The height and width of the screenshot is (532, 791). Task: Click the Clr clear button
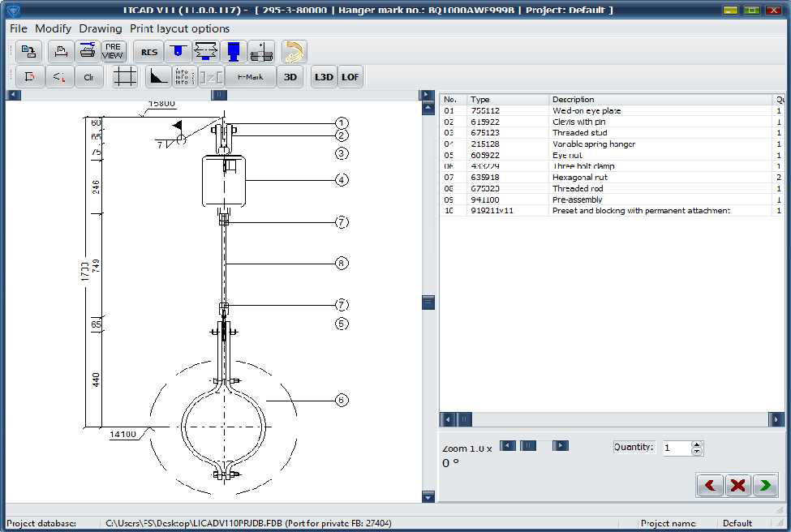(88, 77)
